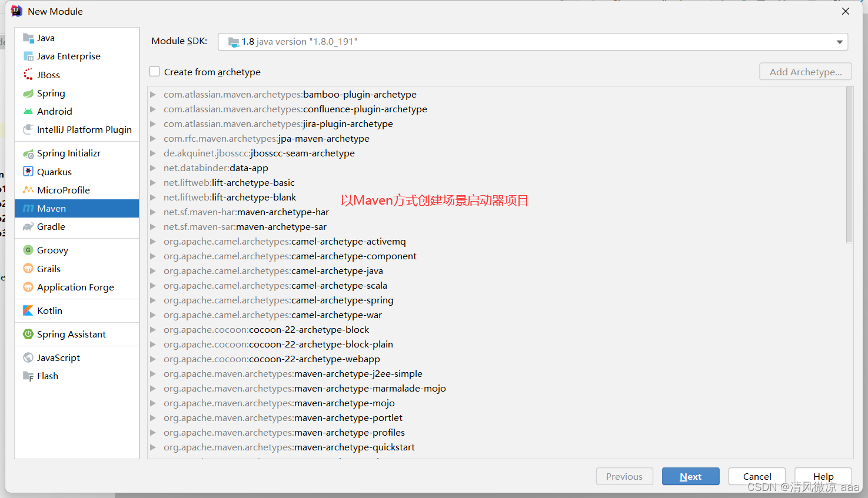Image resolution: width=868 pixels, height=498 pixels.
Task: Select camel-archetype-war row
Action: point(497,315)
